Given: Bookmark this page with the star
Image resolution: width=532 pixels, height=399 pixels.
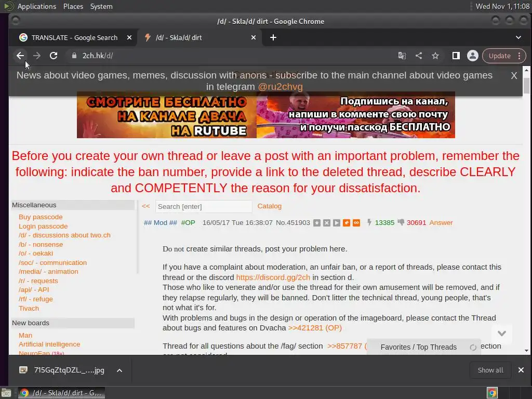Looking at the screenshot, I should (x=435, y=56).
